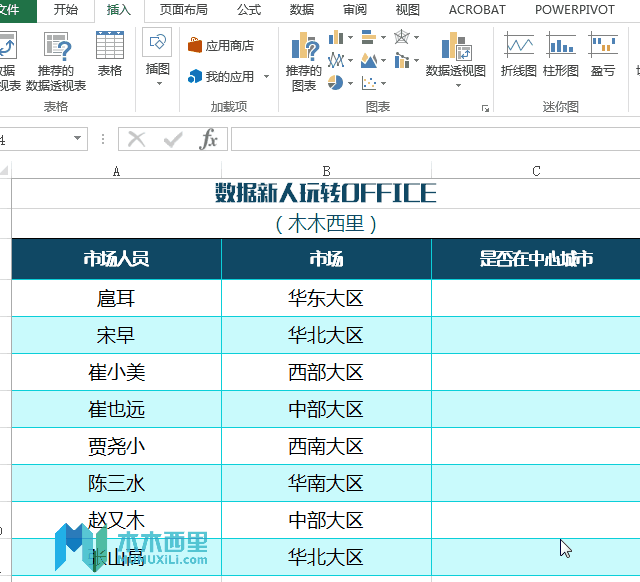Viewport: 640px width, 582px height.
Task: Select the cell containing 崔小美
Action: 117,372
